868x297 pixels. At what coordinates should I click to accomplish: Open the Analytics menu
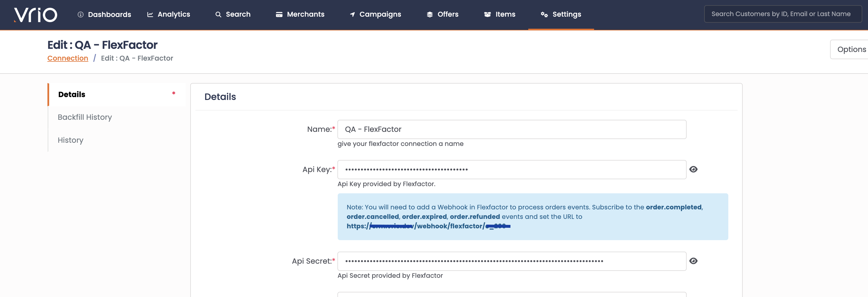[x=174, y=14]
